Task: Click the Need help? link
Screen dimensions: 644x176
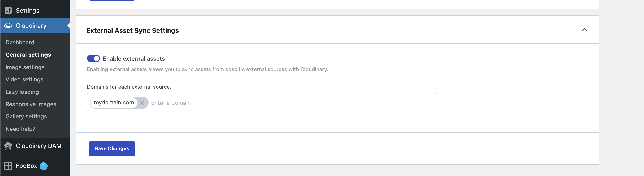Action: click(20, 129)
